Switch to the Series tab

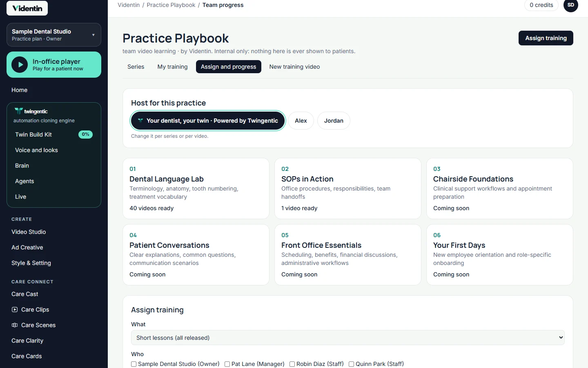(136, 67)
